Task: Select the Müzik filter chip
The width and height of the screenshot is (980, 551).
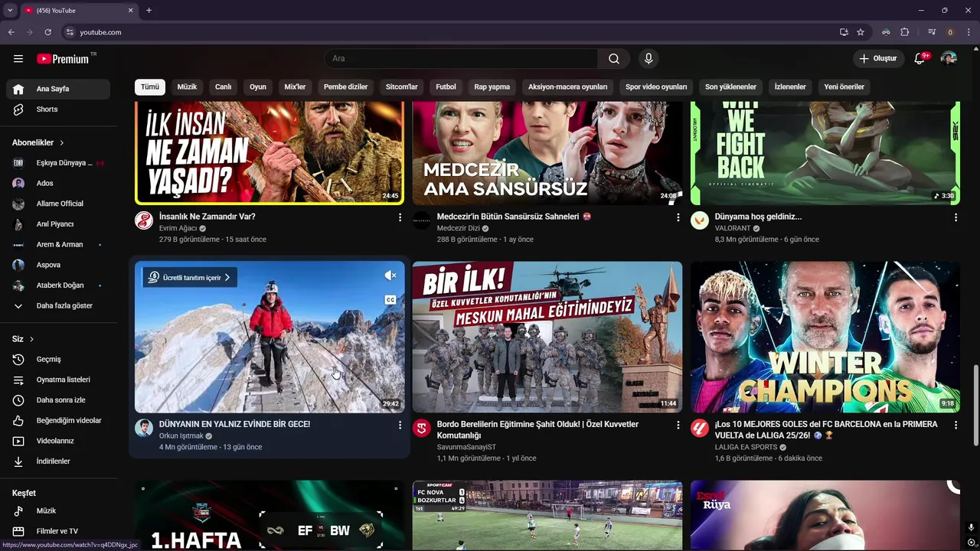Action: tap(188, 87)
